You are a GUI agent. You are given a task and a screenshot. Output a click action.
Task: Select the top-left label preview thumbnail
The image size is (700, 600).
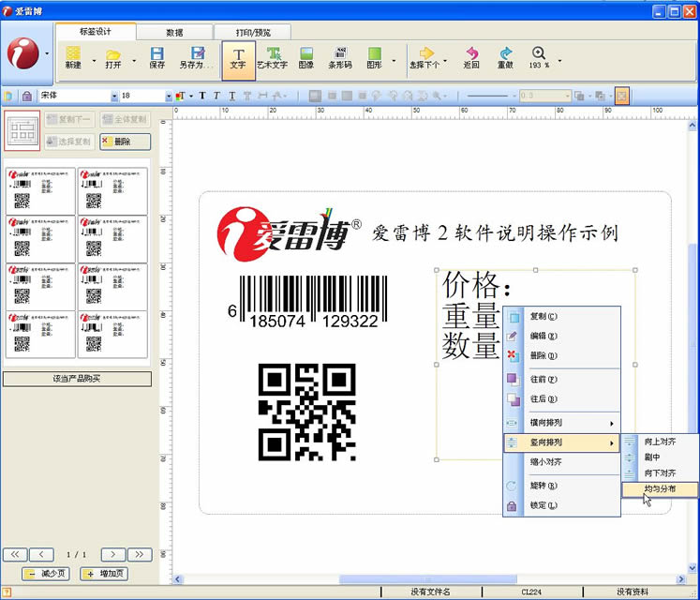tap(40, 191)
